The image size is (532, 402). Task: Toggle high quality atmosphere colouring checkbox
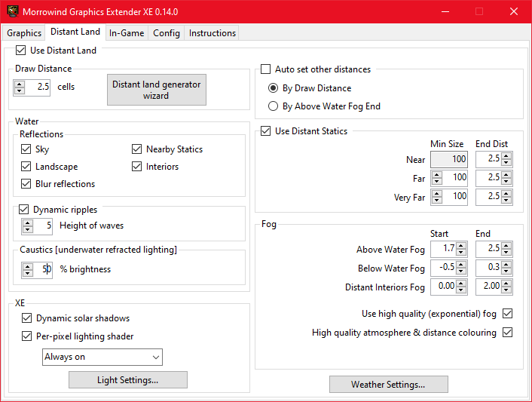pyautogui.click(x=508, y=332)
